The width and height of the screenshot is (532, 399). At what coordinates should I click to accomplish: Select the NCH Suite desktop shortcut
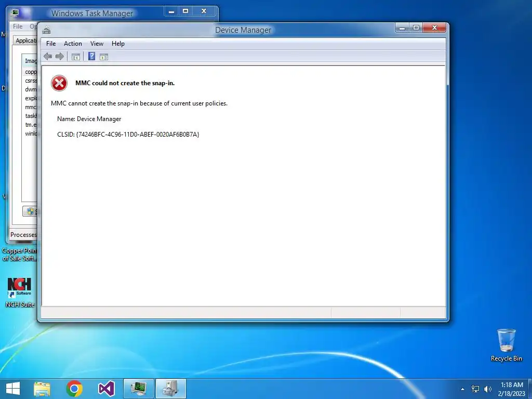point(20,292)
